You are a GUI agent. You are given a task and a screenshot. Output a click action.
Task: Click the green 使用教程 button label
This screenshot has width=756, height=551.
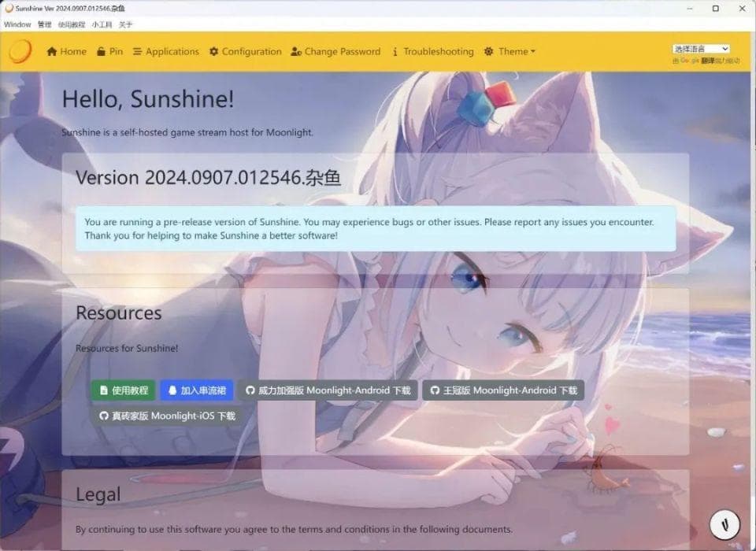pos(130,390)
